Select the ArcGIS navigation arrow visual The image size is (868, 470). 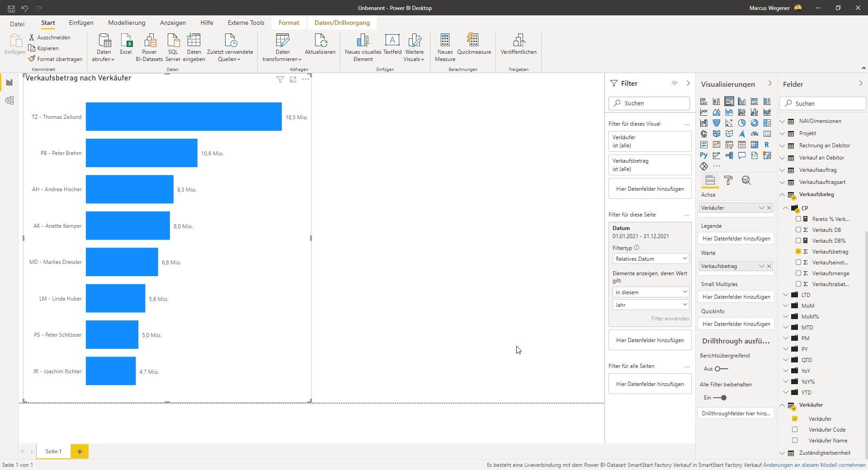click(742, 134)
